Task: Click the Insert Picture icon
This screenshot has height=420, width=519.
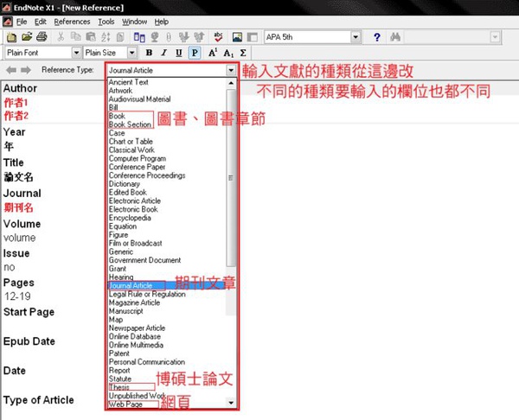Action: [237, 37]
